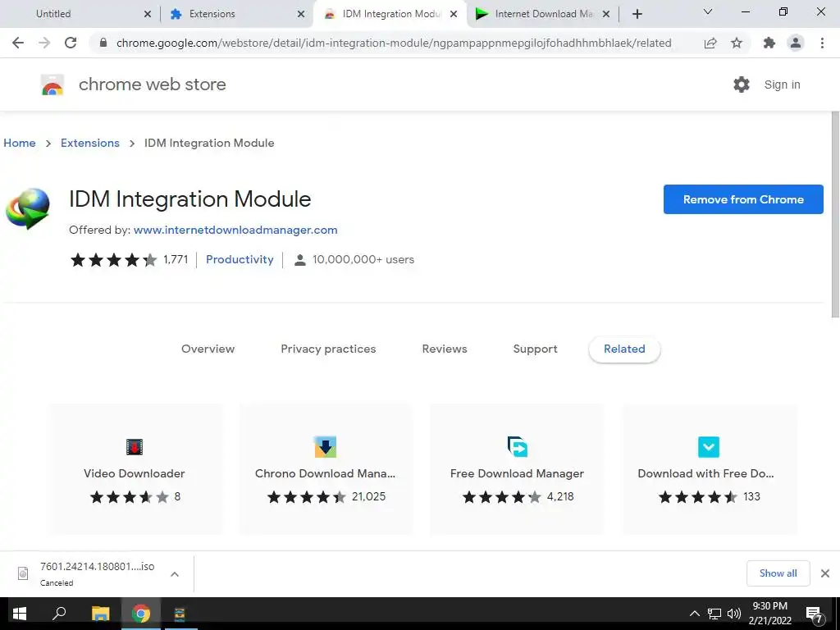Open Free Download Manager icon
The width and height of the screenshot is (840, 630).
click(517, 447)
